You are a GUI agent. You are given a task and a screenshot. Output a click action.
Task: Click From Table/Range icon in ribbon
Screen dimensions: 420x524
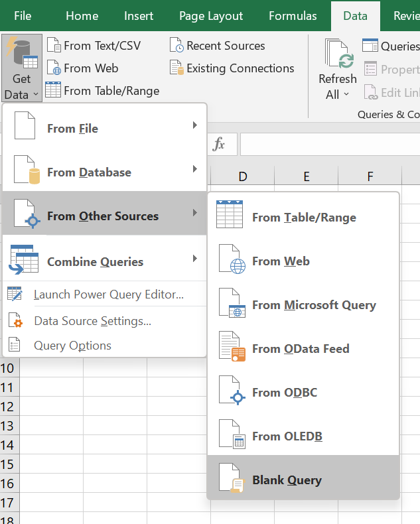(x=54, y=90)
